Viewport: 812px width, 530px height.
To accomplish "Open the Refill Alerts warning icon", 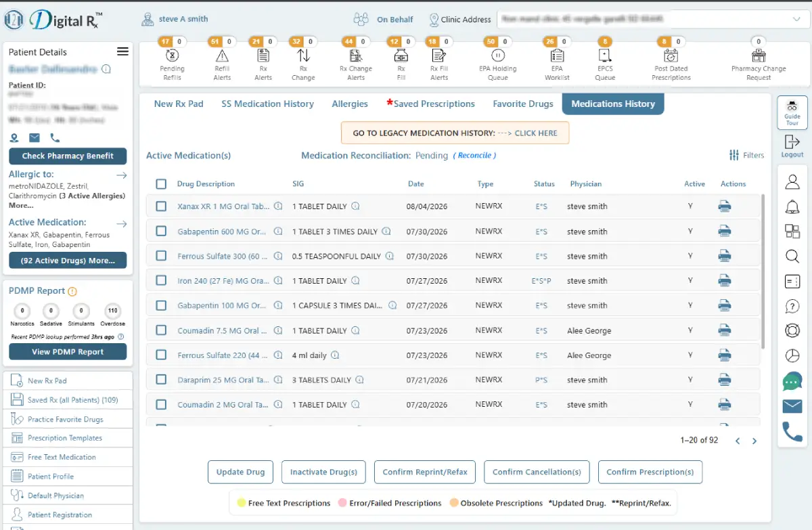I will coord(222,56).
